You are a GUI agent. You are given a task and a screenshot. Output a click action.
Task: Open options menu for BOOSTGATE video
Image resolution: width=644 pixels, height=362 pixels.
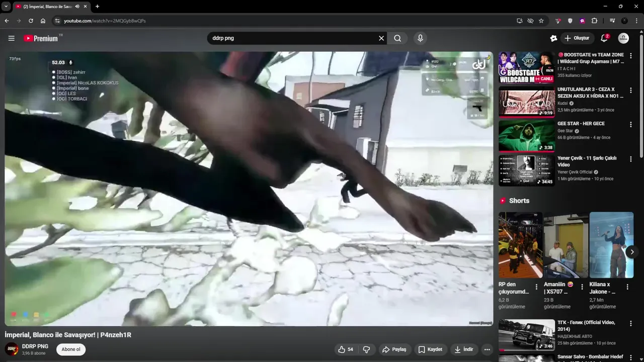point(630,56)
